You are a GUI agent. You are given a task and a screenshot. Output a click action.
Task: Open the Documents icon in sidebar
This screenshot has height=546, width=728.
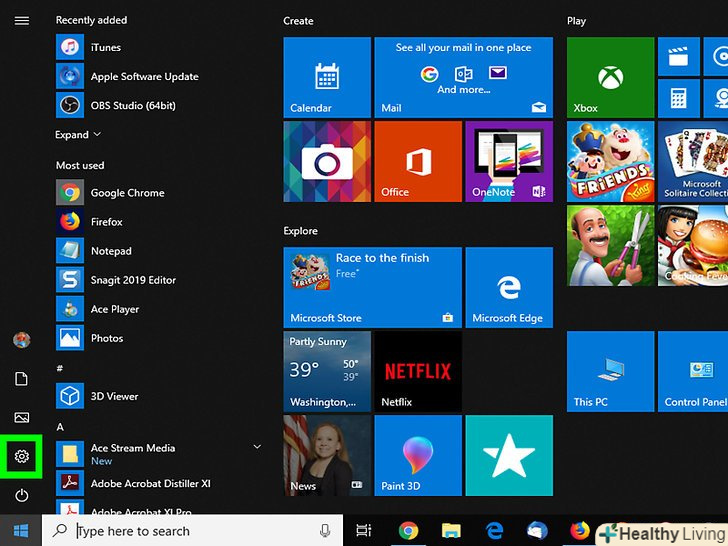click(x=21, y=379)
